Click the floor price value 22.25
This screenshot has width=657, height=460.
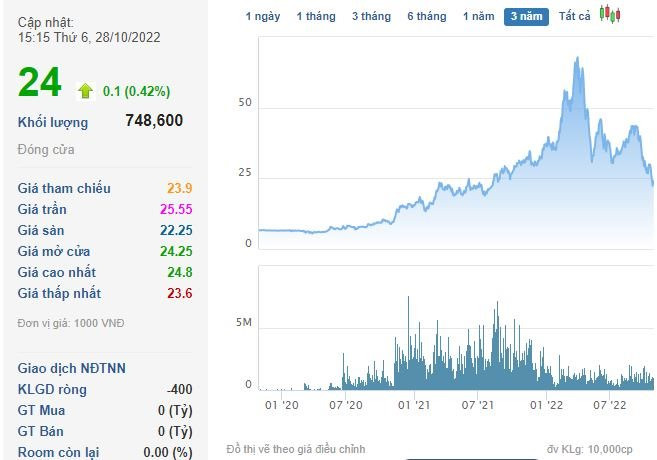(x=175, y=230)
